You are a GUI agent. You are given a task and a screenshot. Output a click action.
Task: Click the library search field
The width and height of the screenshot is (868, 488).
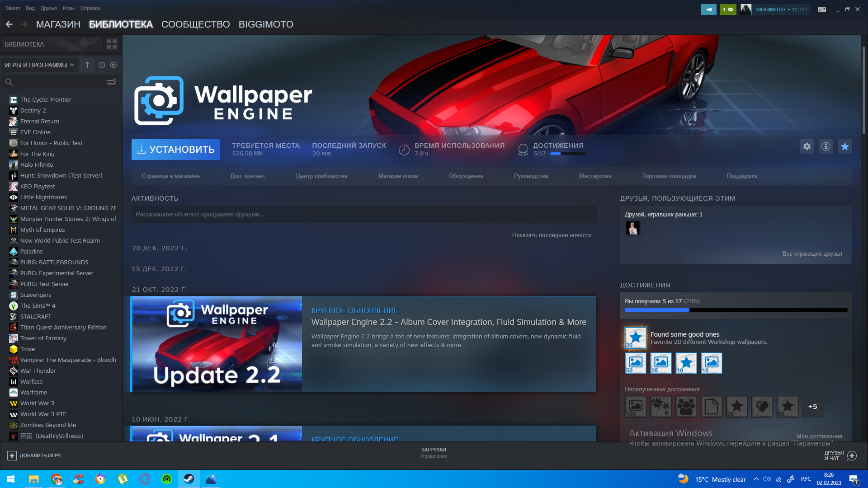tap(59, 82)
